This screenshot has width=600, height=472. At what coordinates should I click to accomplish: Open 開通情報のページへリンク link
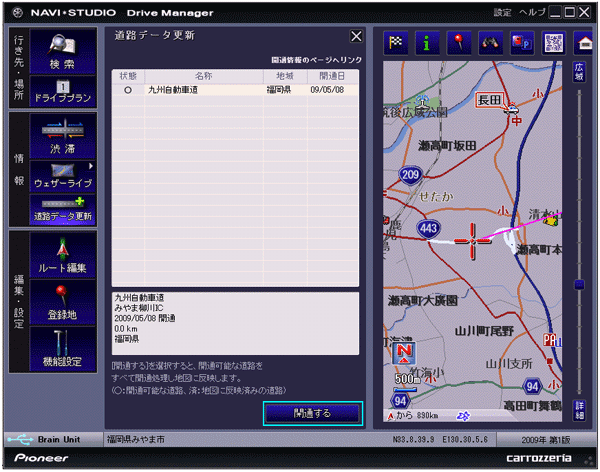pyautogui.click(x=316, y=60)
